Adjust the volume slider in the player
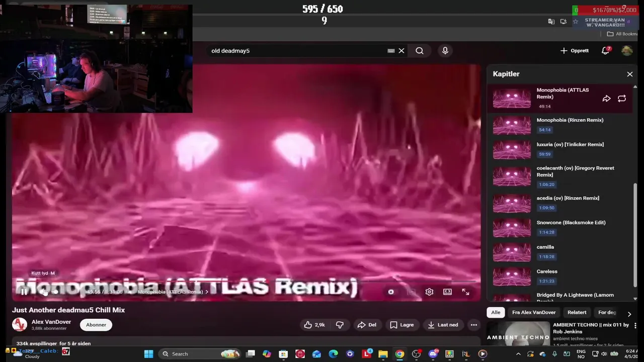This screenshot has height=362, width=644. pos(55,292)
